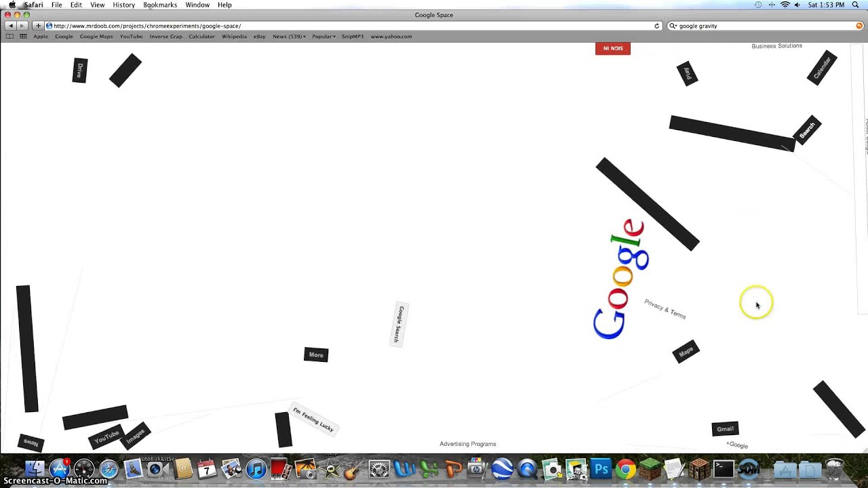Launch iTunes from the dock
This screenshot has height=488, width=868.
tap(256, 468)
